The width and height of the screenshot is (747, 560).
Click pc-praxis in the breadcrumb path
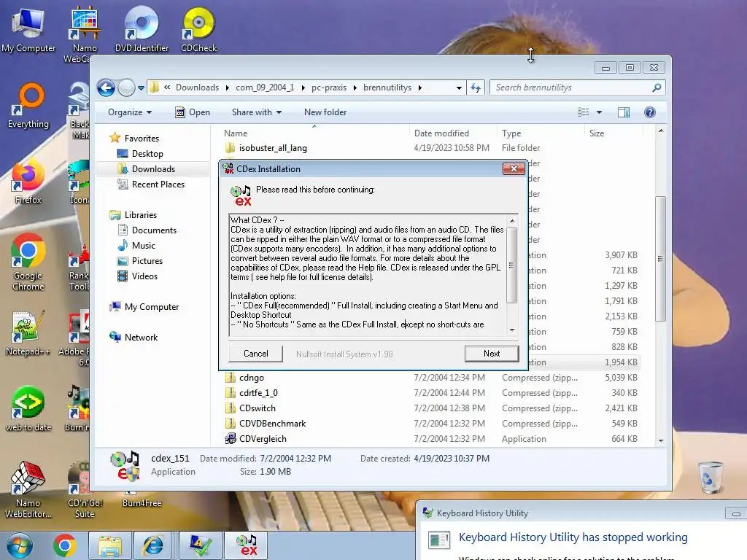(329, 87)
